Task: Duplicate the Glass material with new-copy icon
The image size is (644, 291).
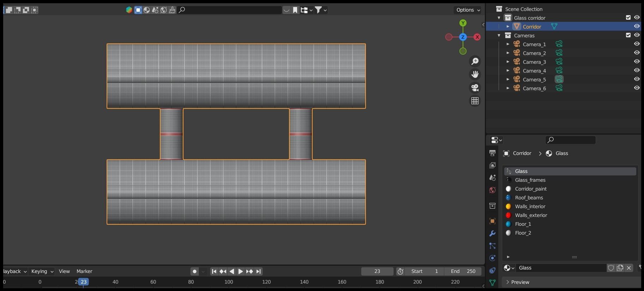Action: coord(620,268)
